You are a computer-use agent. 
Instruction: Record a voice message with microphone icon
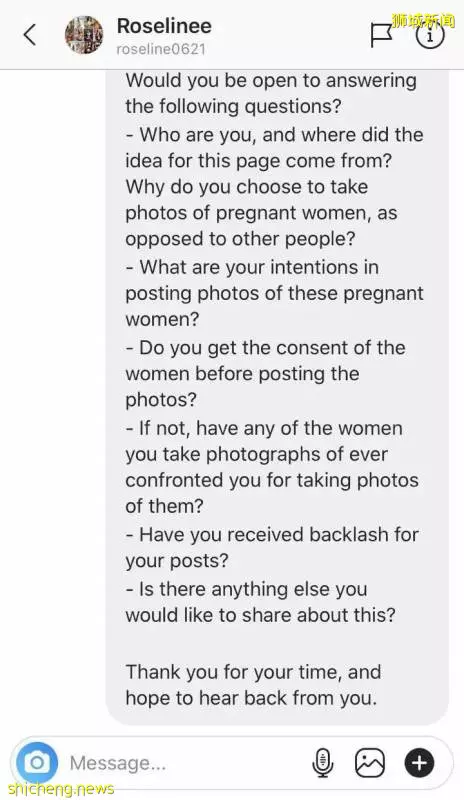(323, 763)
